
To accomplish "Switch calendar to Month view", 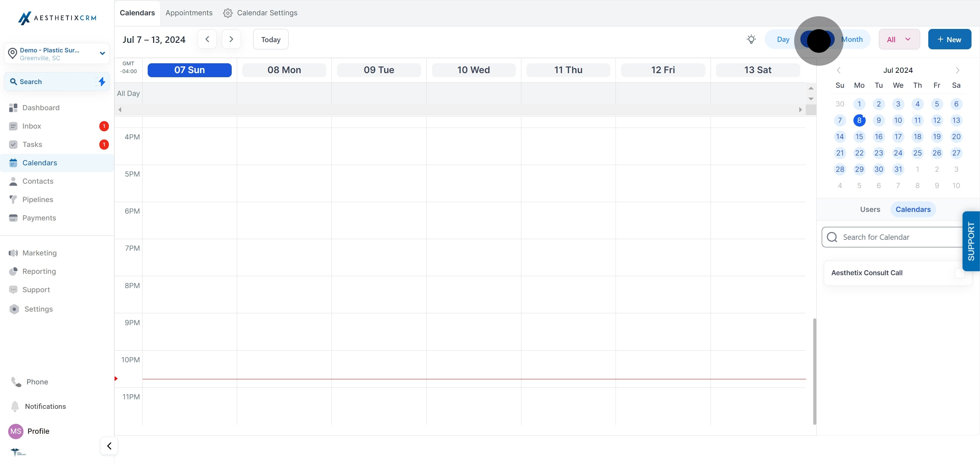I will [x=852, y=39].
